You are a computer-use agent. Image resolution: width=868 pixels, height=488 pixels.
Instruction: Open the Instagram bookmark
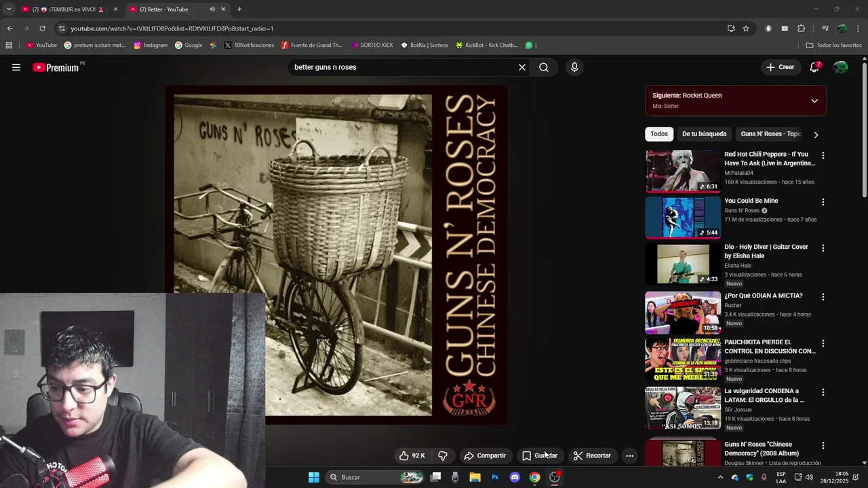pyautogui.click(x=151, y=45)
